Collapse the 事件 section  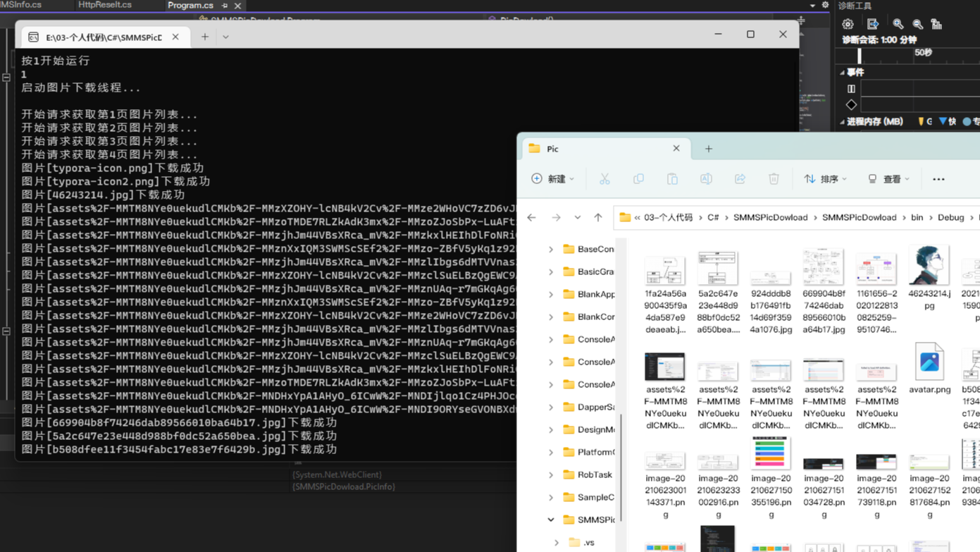click(x=842, y=73)
